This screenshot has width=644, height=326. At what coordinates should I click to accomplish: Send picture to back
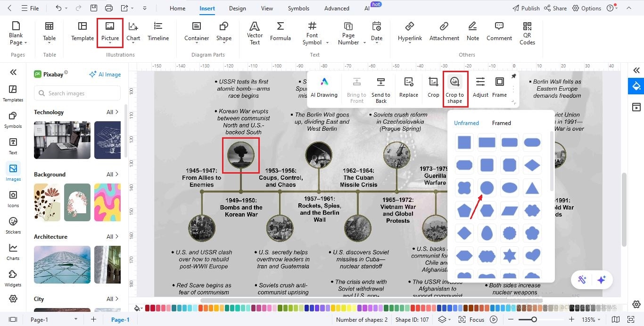pyautogui.click(x=381, y=90)
